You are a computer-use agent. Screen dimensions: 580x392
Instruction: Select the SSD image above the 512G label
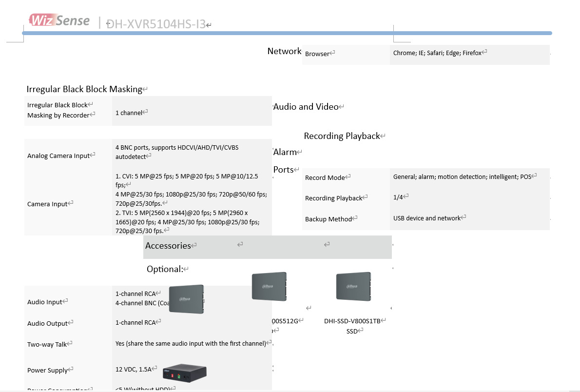tap(269, 287)
